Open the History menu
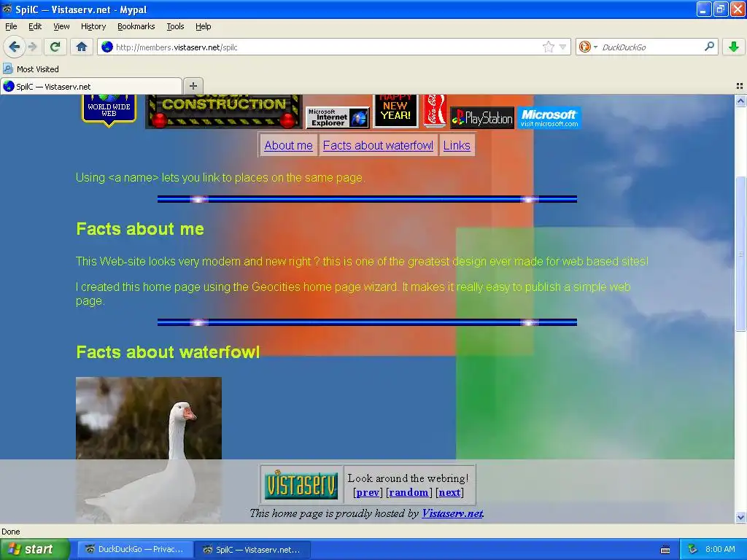The width and height of the screenshot is (747, 560). tap(93, 26)
